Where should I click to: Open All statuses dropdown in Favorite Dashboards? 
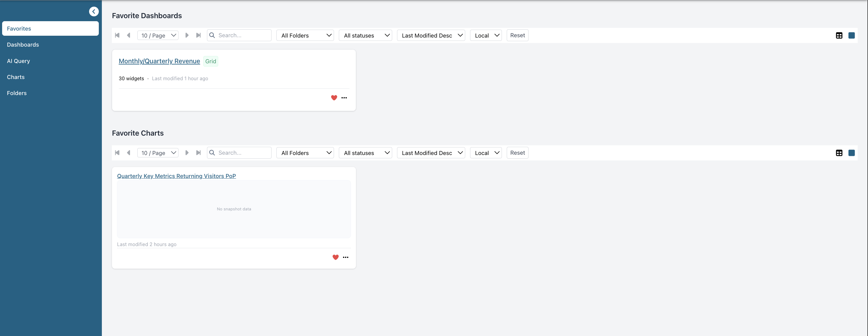tap(366, 35)
